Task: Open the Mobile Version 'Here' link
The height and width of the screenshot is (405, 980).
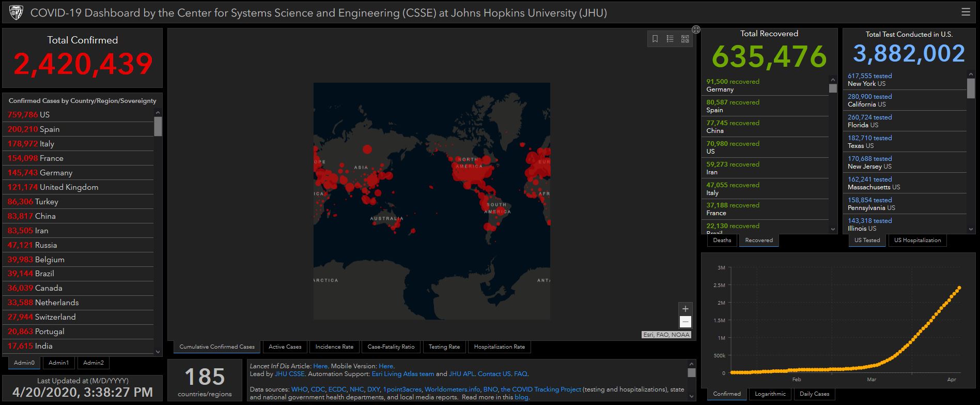Action: [x=386, y=366]
